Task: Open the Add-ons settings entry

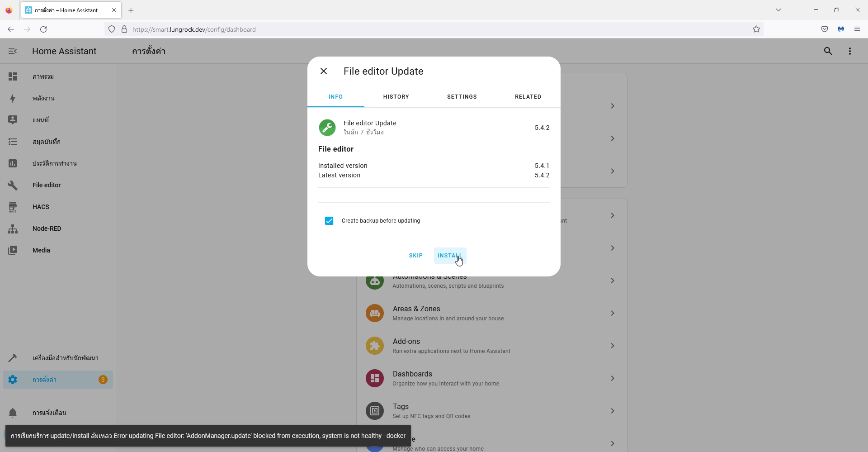Action: pos(492,346)
